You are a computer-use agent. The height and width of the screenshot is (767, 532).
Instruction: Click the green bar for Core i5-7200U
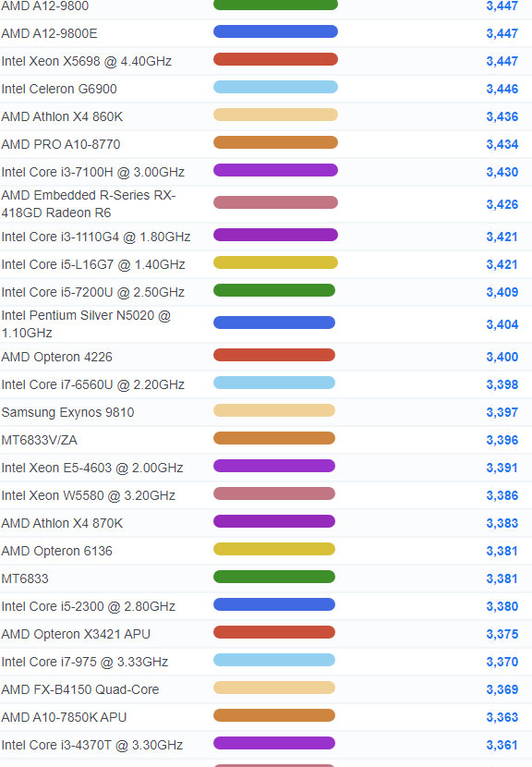[x=273, y=290]
